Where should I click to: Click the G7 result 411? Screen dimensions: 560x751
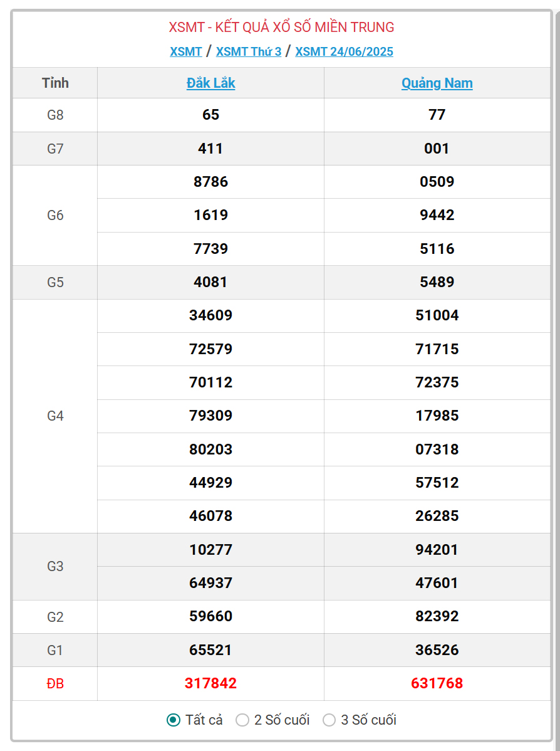click(x=210, y=149)
